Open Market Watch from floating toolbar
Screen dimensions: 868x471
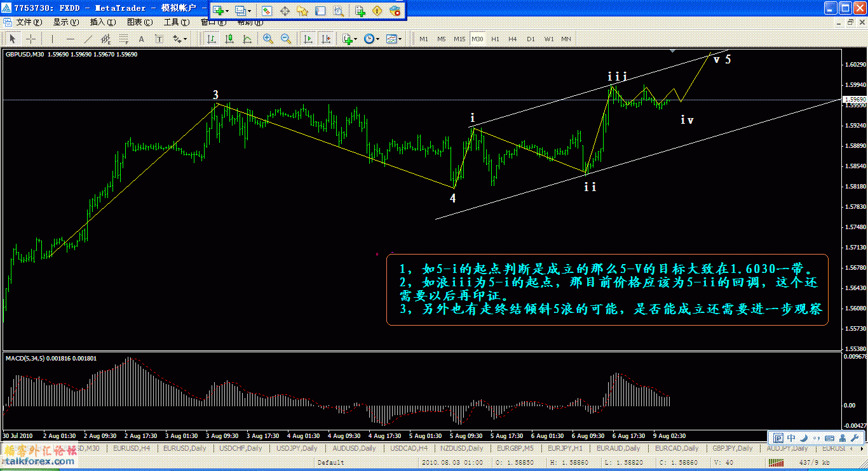click(267, 11)
